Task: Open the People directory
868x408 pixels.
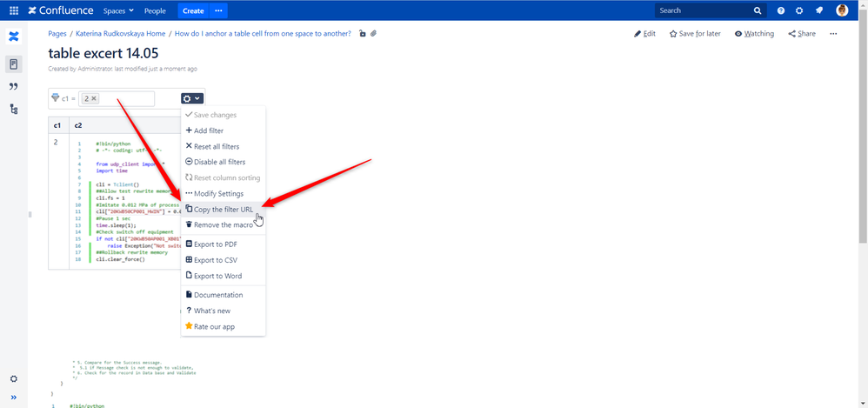Action: (x=155, y=10)
